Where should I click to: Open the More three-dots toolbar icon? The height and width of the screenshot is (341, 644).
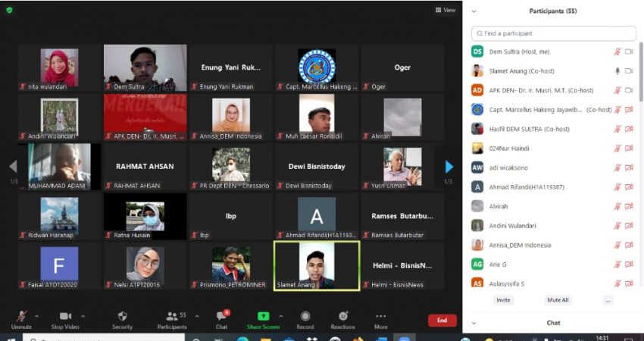[381, 316]
